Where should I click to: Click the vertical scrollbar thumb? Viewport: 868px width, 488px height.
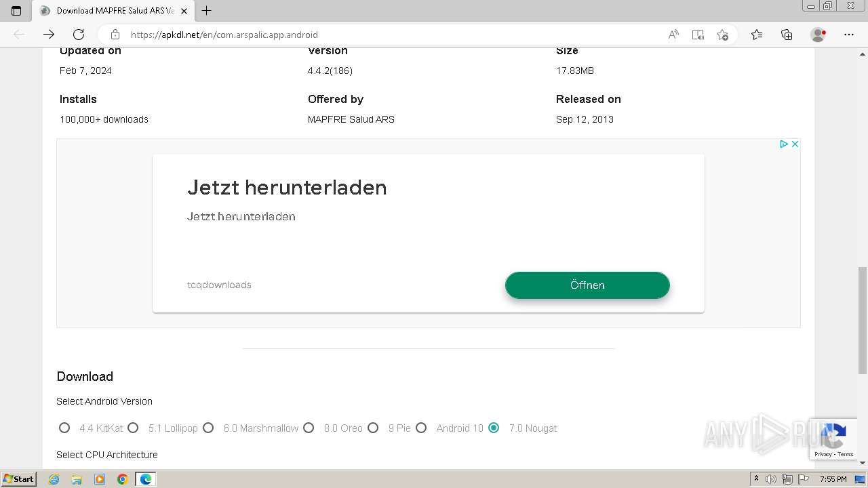[863, 320]
